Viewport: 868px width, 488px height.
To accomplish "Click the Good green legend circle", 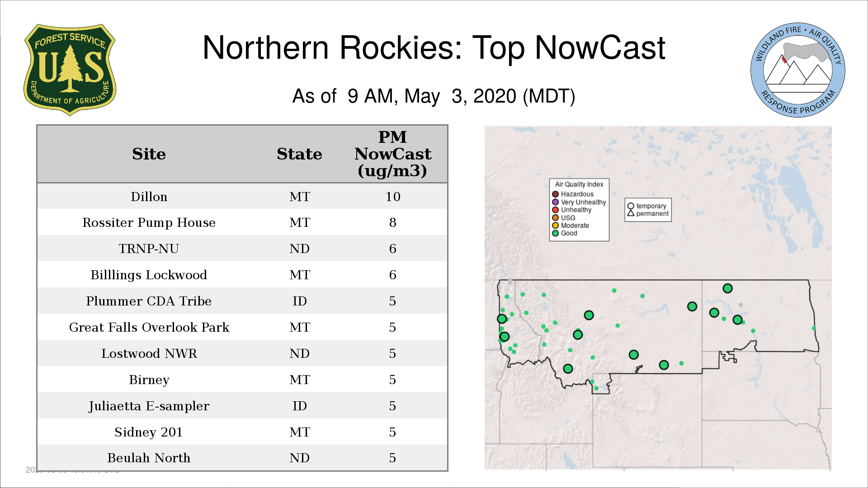I will [555, 233].
